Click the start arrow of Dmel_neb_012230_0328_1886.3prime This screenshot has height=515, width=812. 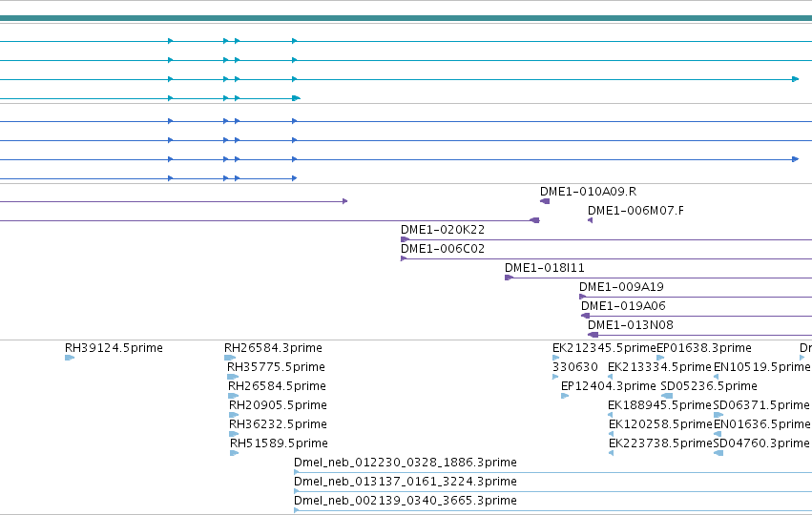click(x=297, y=472)
